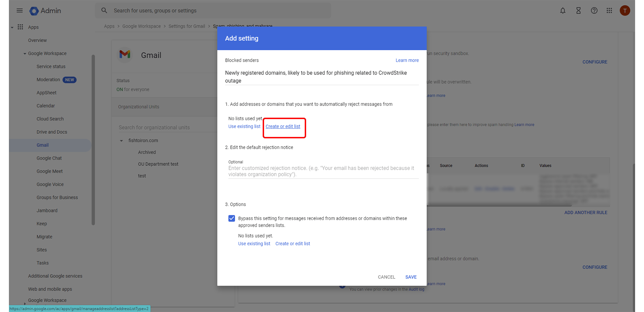This screenshot has height=312, width=644.
Task: Open the main hamburger menu
Action: (20, 11)
